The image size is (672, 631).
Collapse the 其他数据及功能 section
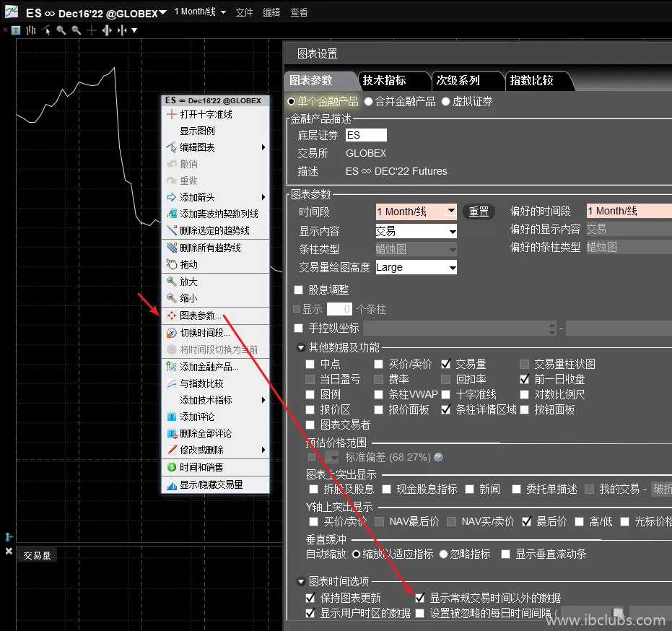coord(301,348)
